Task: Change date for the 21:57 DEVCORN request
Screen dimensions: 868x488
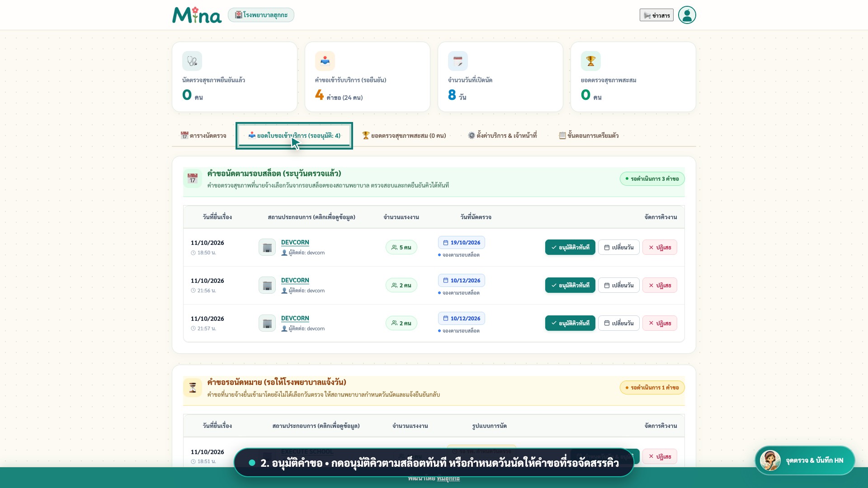Action: click(619, 323)
